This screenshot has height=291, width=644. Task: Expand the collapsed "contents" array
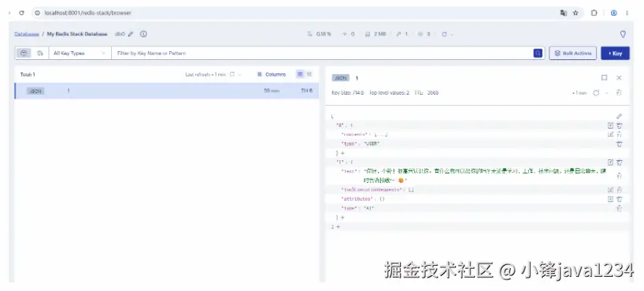380,135
